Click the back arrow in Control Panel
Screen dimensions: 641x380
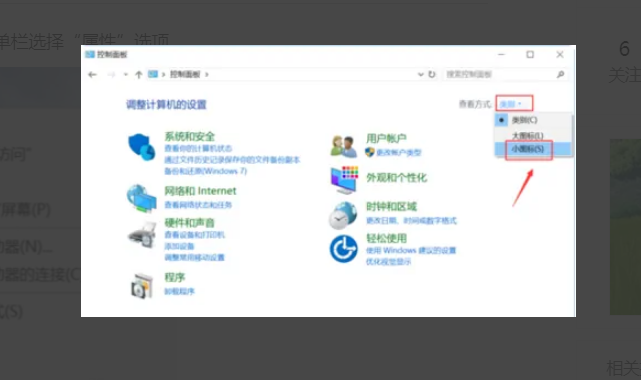[x=92, y=74]
